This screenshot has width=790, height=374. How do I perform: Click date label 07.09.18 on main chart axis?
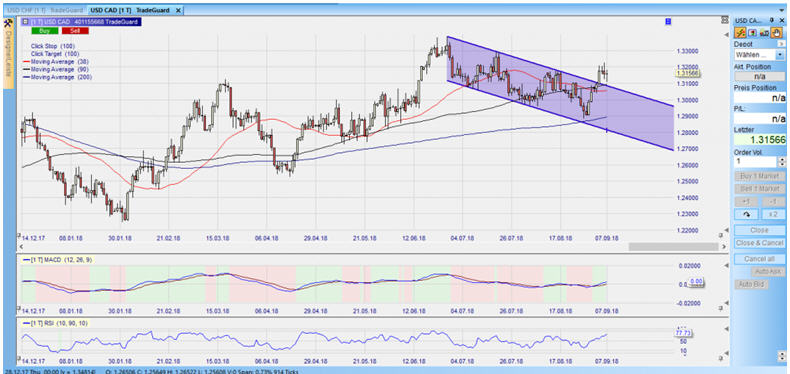pyautogui.click(x=607, y=237)
